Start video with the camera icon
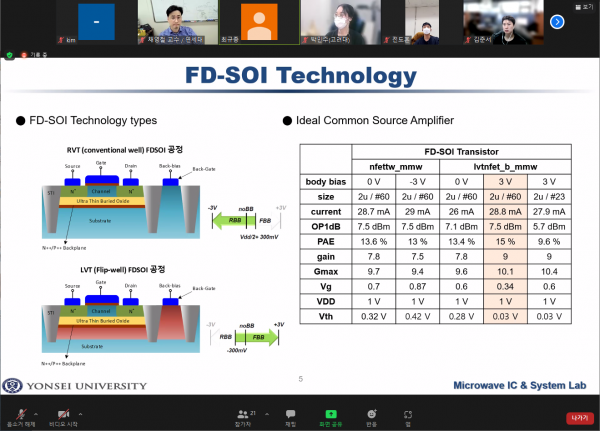The width and height of the screenshot is (600, 431). click(x=63, y=417)
